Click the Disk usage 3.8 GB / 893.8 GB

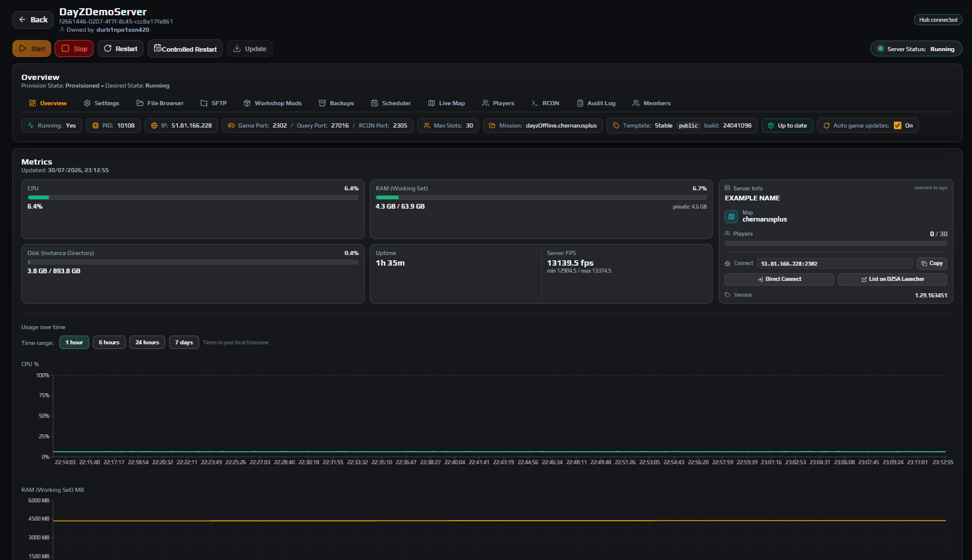point(54,271)
